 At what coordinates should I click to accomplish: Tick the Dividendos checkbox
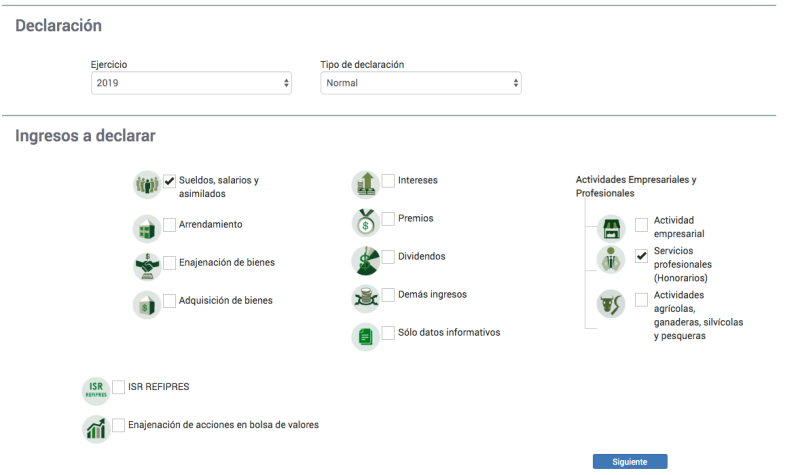[388, 256]
